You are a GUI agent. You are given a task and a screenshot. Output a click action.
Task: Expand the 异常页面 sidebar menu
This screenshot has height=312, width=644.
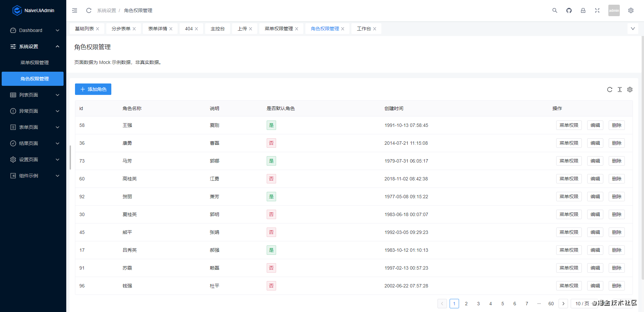[x=33, y=111]
